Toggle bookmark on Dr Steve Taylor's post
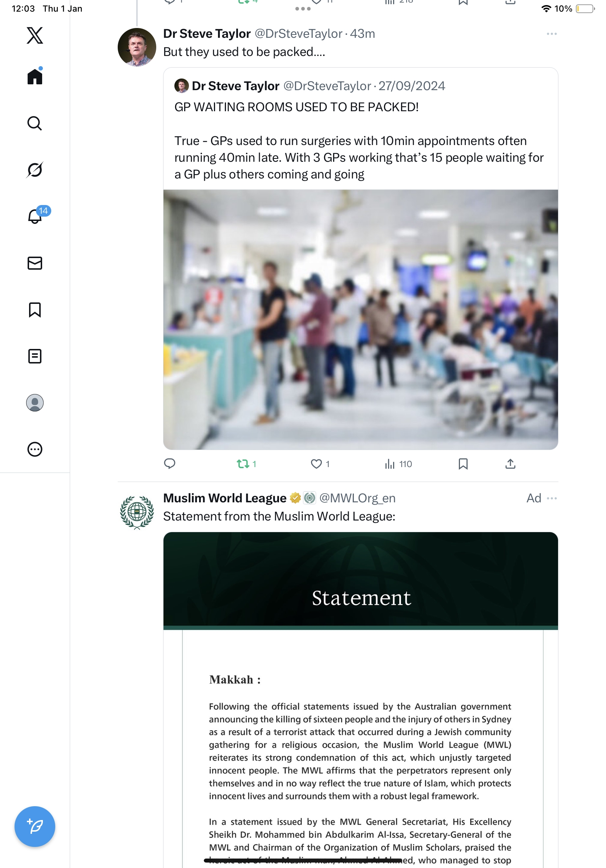 tap(463, 463)
